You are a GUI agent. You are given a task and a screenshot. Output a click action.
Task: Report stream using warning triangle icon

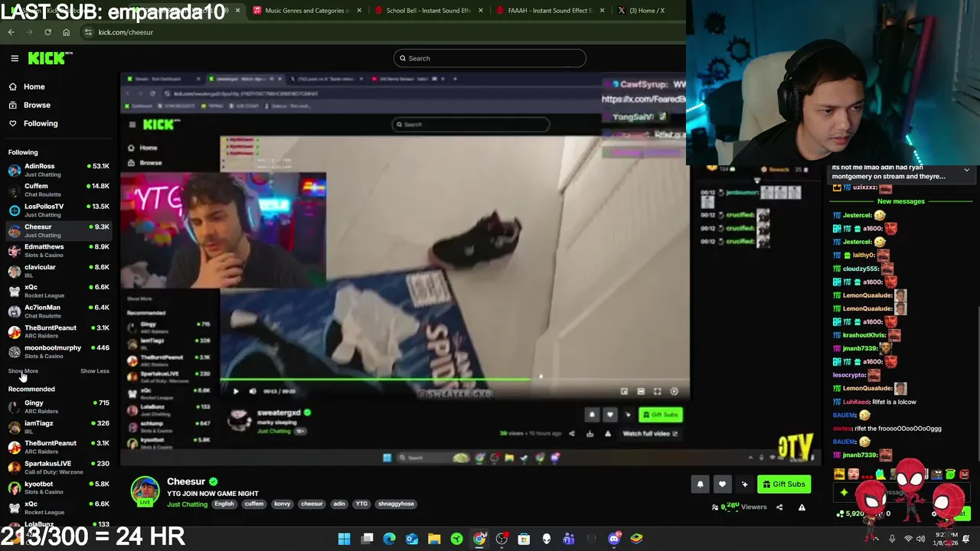click(802, 507)
